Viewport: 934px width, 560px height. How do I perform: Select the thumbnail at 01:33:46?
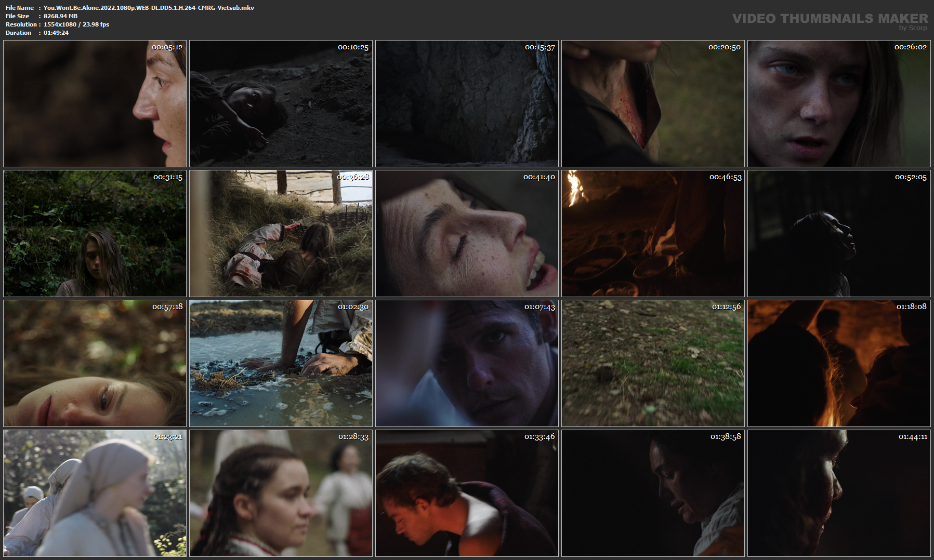[x=467, y=493]
